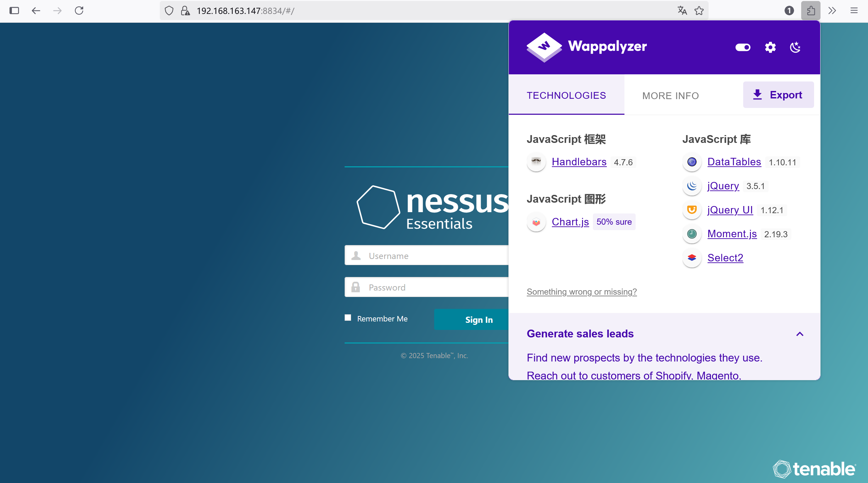Switch to the MORE INFO tab
Image resolution: width=868 pixels, height=483 pixels.
pyautogui.click(x=671, y=96)
